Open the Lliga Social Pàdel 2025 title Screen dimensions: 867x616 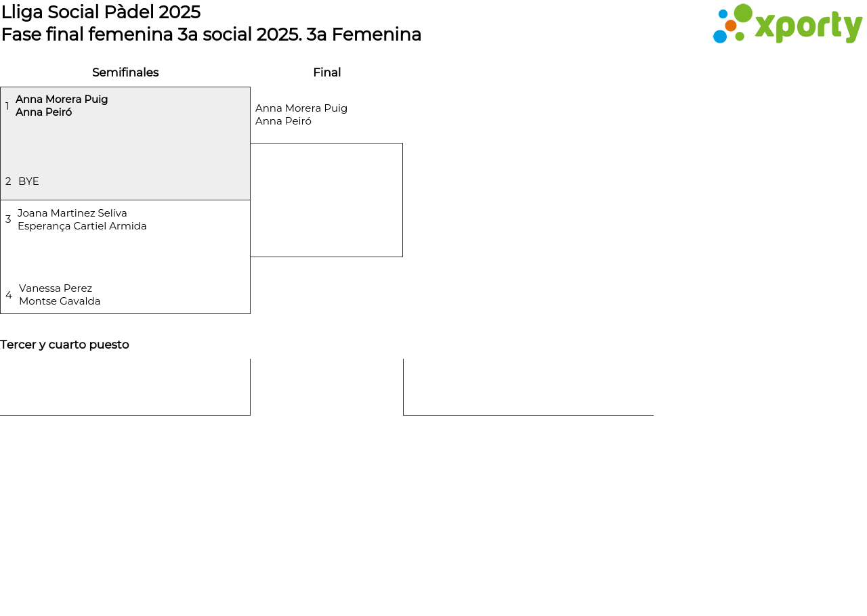pyautogui.click(x=101, y=12)
